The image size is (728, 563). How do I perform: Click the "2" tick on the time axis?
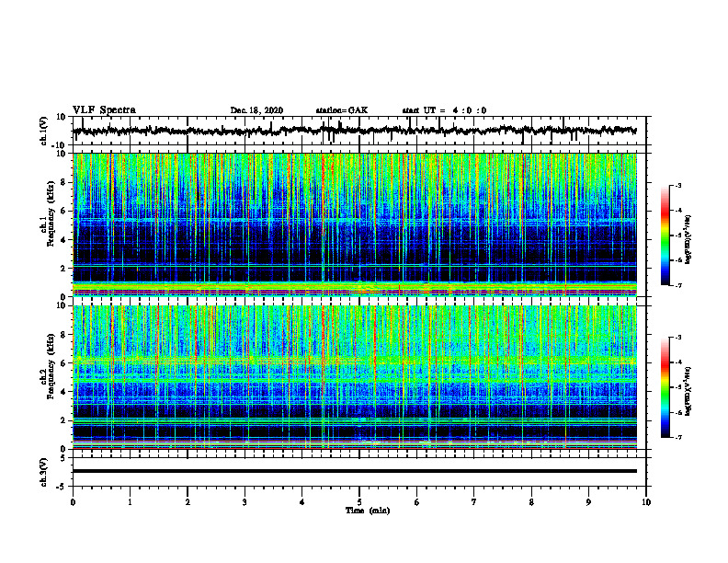(188, 502)
